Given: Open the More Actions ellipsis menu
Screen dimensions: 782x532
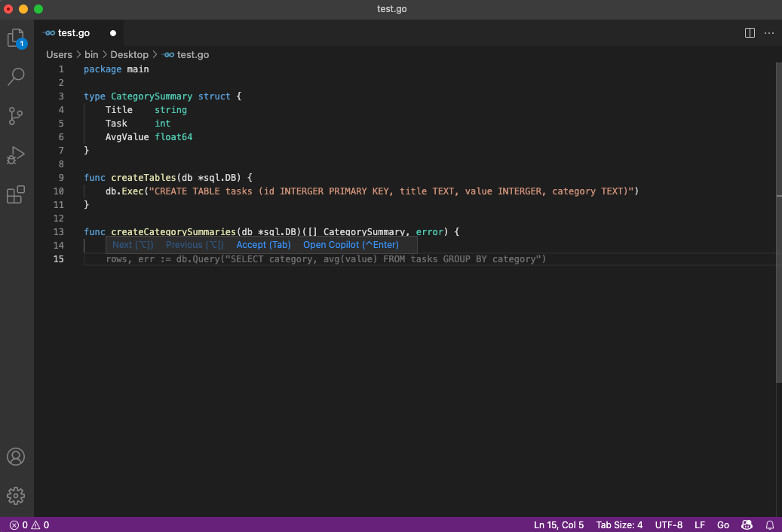Looking at the screenshot, I should (x=769, y=33).
